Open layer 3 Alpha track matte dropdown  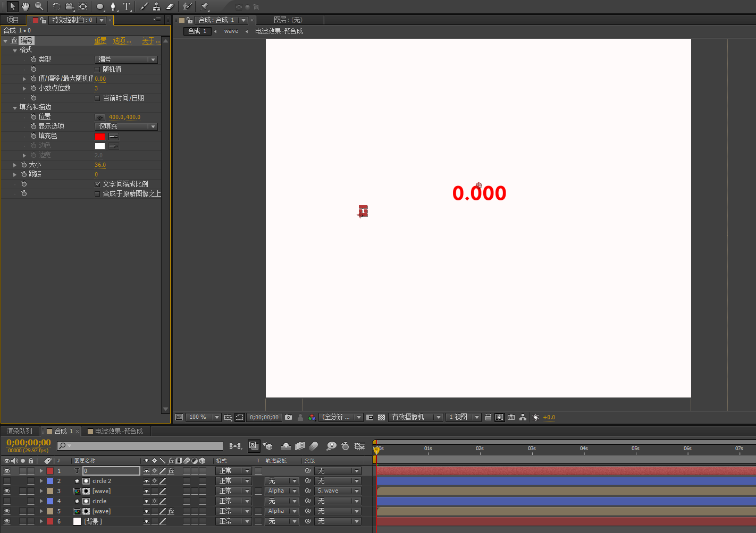click(x=282, y=491)
